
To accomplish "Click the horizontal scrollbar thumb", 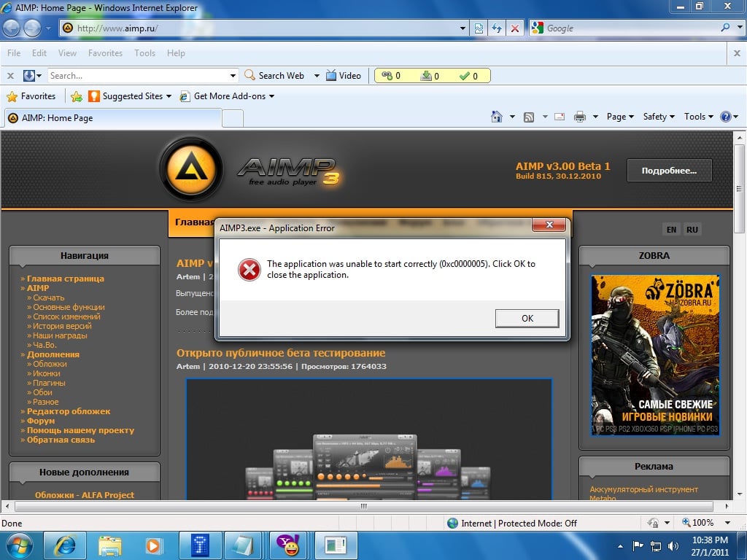I will (363, 506).
